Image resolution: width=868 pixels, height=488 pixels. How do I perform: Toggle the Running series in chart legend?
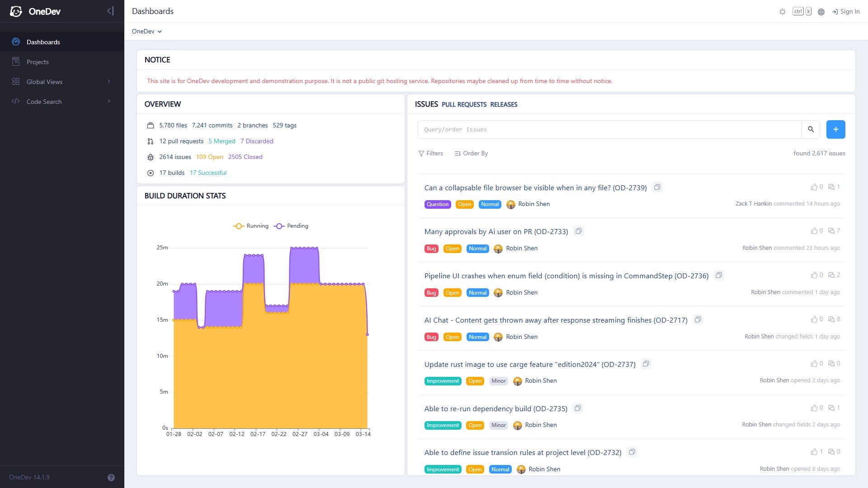coord(251,226)
